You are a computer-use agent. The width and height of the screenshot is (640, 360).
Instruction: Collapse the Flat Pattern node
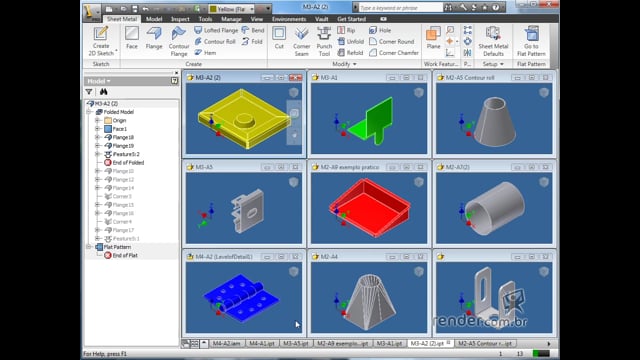(88, 247)
